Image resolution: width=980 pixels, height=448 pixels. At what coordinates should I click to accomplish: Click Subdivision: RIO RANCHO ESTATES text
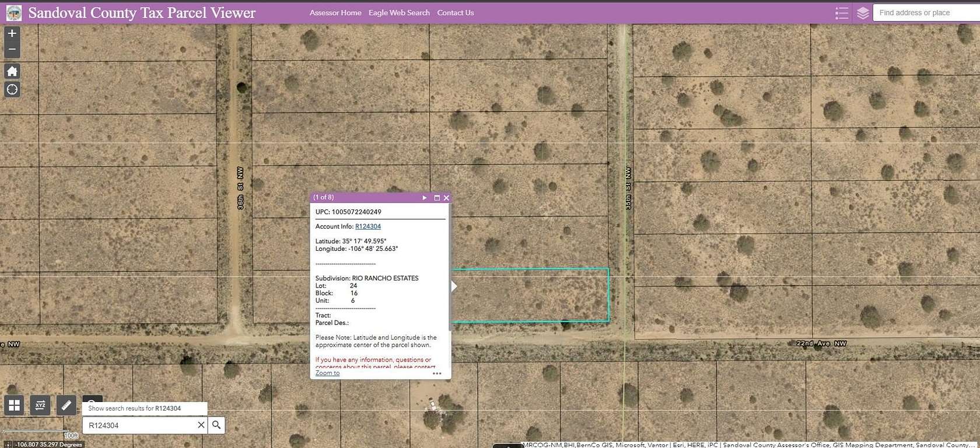tap(367, 278)
